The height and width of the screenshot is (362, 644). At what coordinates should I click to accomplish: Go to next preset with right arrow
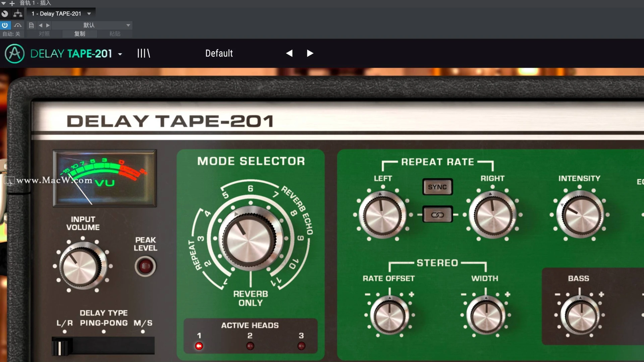(x=310, y=53)
